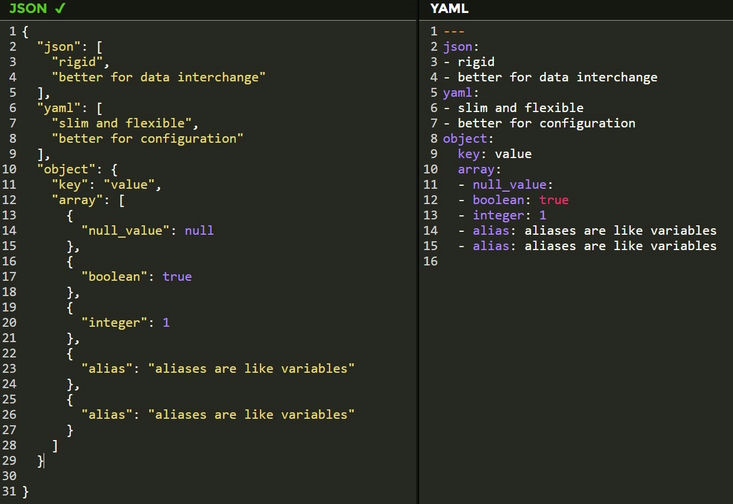Click JSON line number 10
Image resolution: width=733 pixels, height=504 pixels.
click(9, 169)
